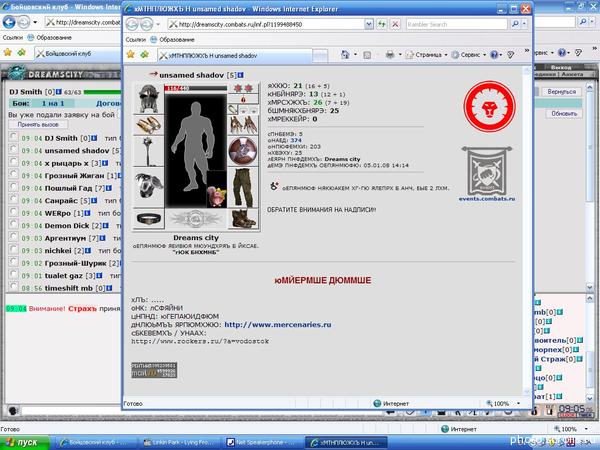Select the unsamed shadov browser tab
The height and width of the screenshot is (450, 600).
(x=235, y=55)
